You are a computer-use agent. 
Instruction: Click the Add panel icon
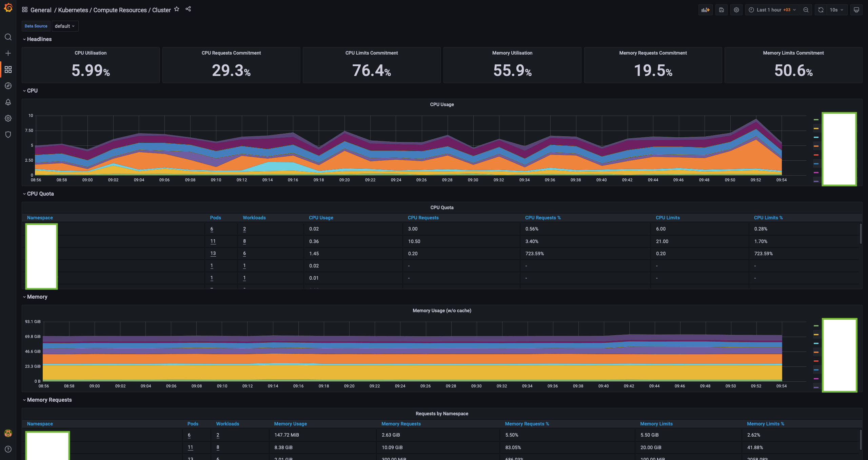(x=706, y=10)
